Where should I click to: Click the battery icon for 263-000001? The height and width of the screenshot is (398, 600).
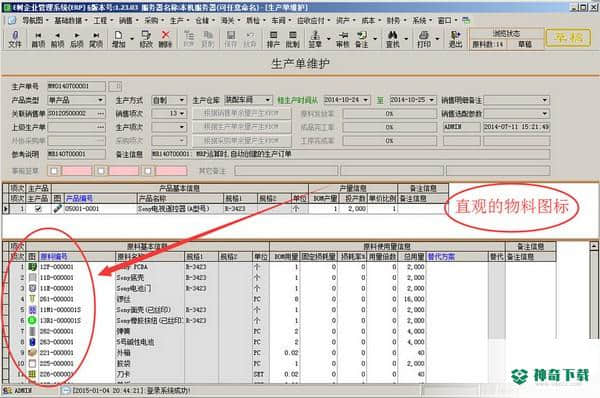point(33,342)
